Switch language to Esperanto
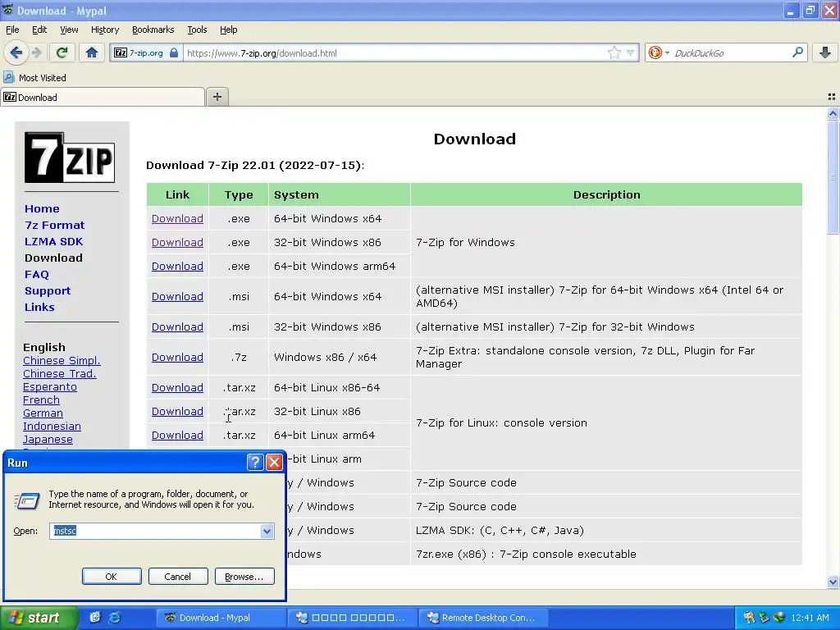The image size is (840, 630). coord(50,387)
